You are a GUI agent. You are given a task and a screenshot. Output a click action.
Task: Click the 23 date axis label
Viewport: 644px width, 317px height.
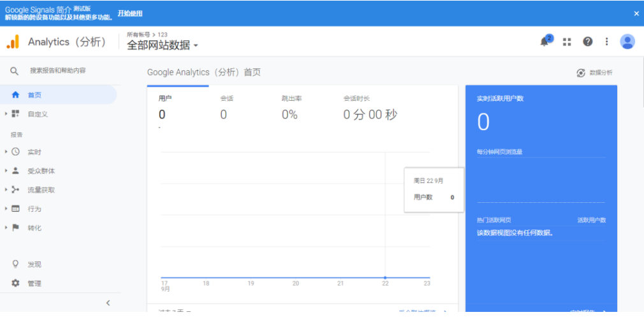point(427,283)
